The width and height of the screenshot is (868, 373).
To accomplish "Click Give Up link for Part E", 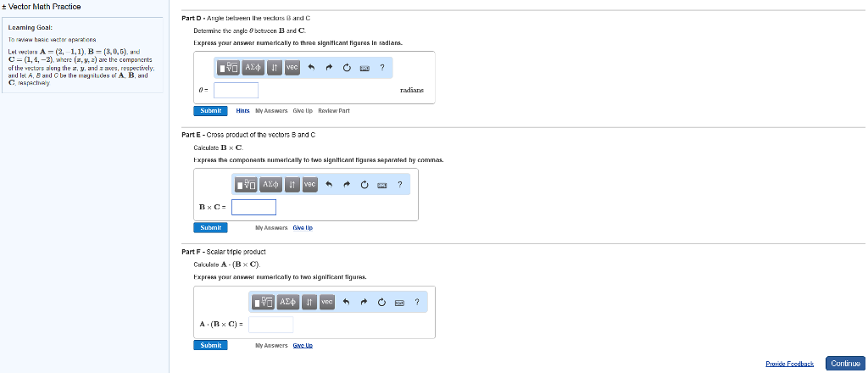I will (x=303, y=227).
